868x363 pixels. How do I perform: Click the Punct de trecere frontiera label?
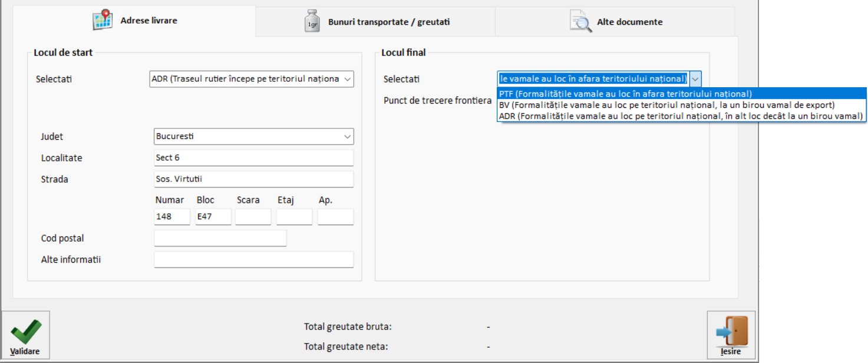click(x=437, y=100)
